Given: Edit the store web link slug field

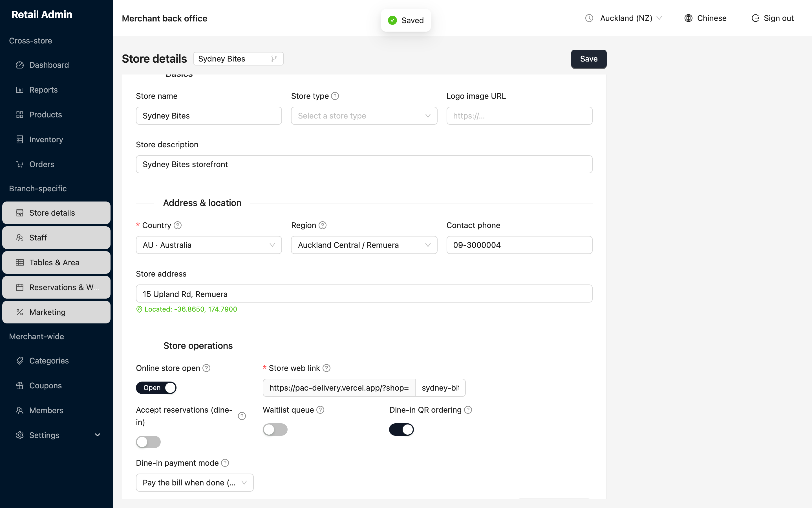Looking at the screenshot, I should click(440, 388).
